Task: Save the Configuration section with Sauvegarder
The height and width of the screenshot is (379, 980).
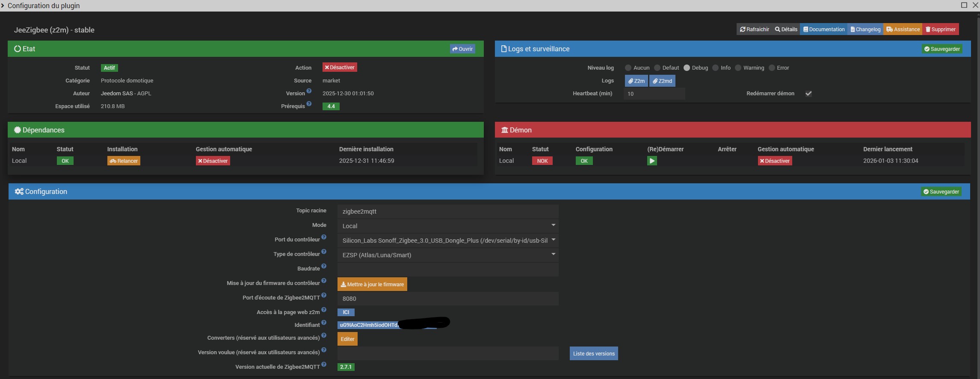Action: (x=941, y=191)
